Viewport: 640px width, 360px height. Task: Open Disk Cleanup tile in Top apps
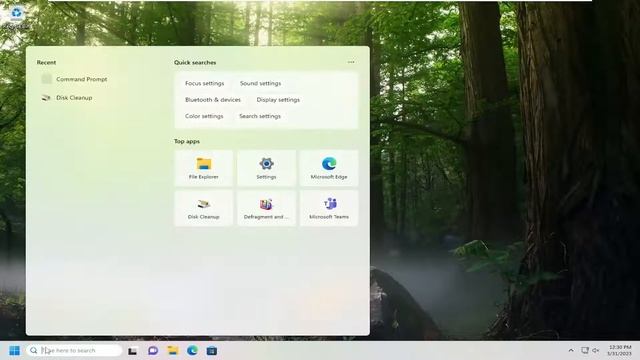pos(204,208)
